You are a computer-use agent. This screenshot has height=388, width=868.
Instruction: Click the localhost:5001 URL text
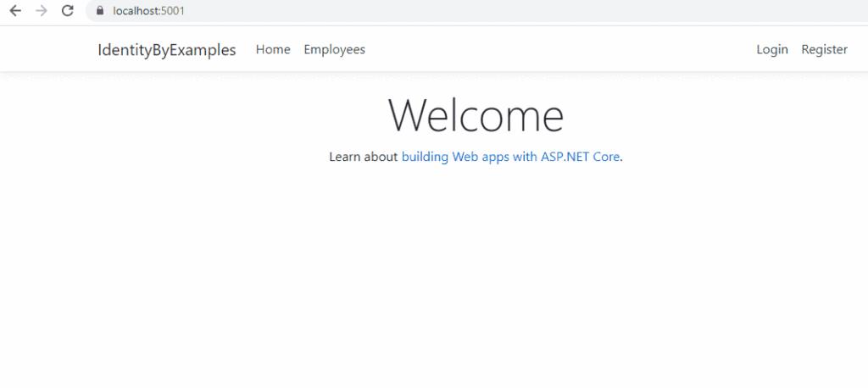tap(148, 11)
